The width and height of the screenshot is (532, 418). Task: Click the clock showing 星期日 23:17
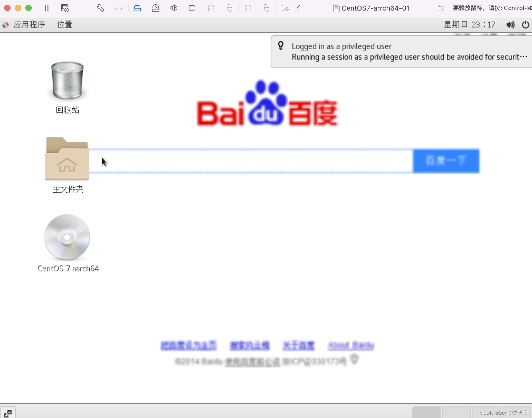[x=470, y=25]
